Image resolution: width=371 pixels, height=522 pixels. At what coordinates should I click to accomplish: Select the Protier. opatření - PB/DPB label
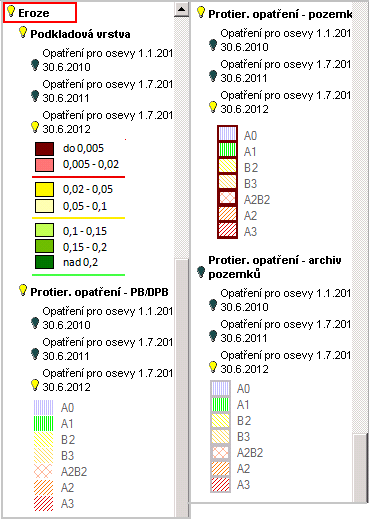click(99, 292)
